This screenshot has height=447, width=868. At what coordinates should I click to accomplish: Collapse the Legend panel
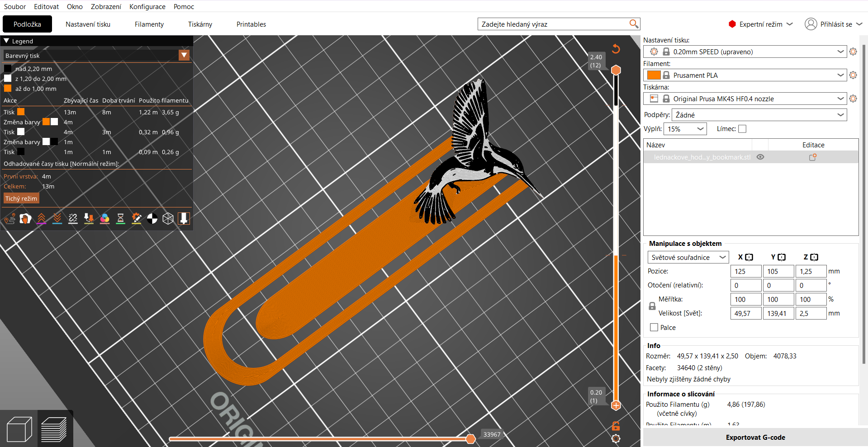6,41
